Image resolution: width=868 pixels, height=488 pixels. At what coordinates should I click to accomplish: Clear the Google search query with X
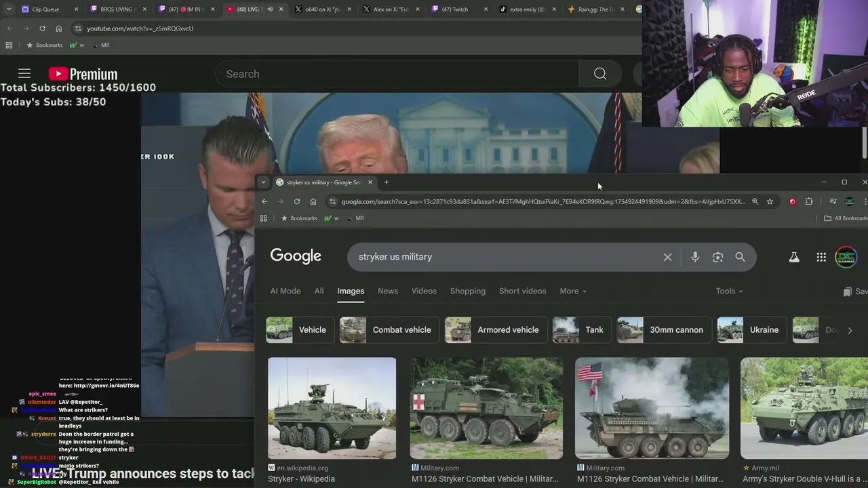click(667, 257)
